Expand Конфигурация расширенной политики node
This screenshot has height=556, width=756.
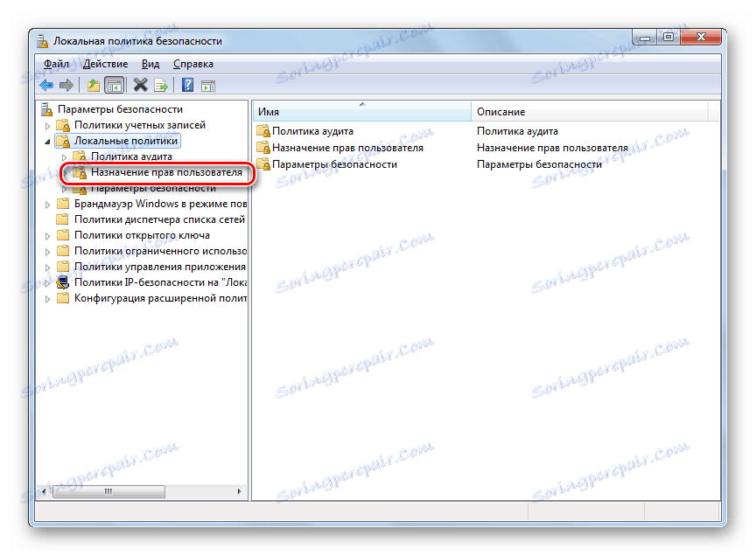point(47,299)
